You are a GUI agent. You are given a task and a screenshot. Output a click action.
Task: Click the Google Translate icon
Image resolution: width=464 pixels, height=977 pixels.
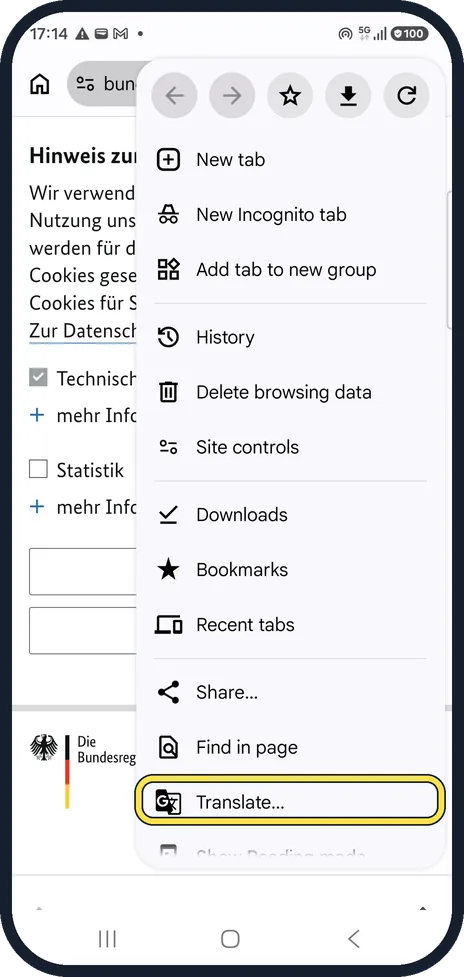click(168, 802)
